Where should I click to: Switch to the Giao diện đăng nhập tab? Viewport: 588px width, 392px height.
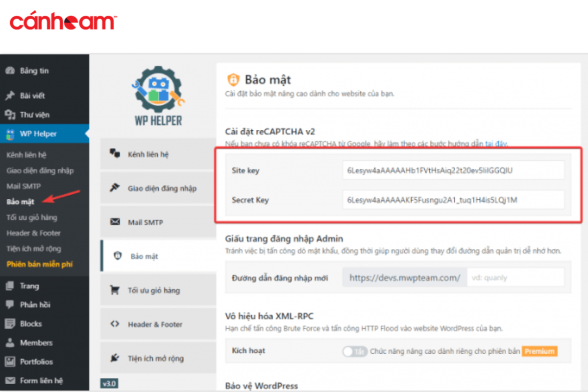(x=158, y=188)
